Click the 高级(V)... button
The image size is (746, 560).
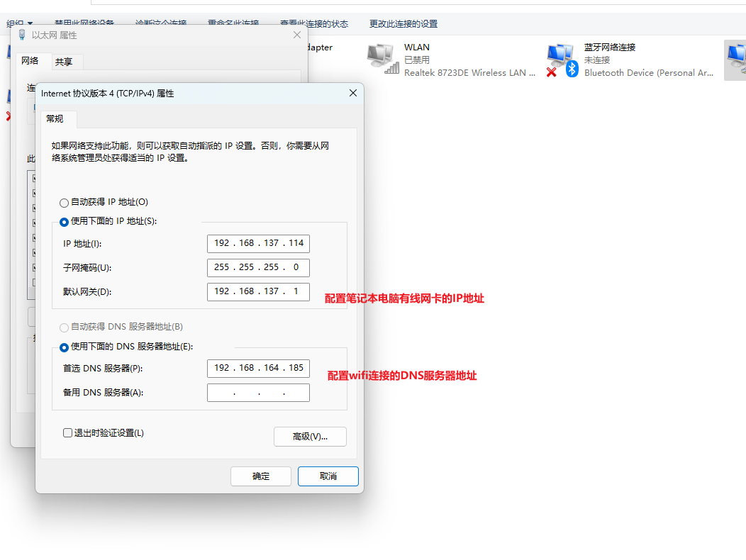coord(310,437)
